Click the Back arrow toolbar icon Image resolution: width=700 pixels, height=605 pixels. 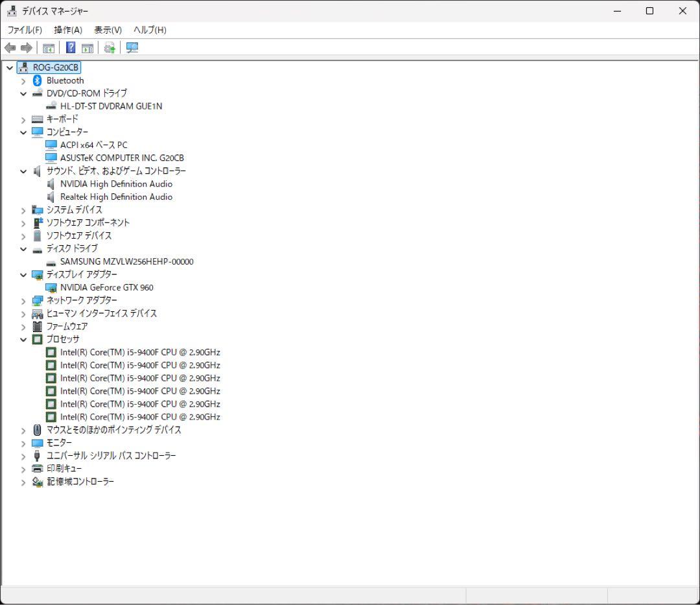click(10, 48)
